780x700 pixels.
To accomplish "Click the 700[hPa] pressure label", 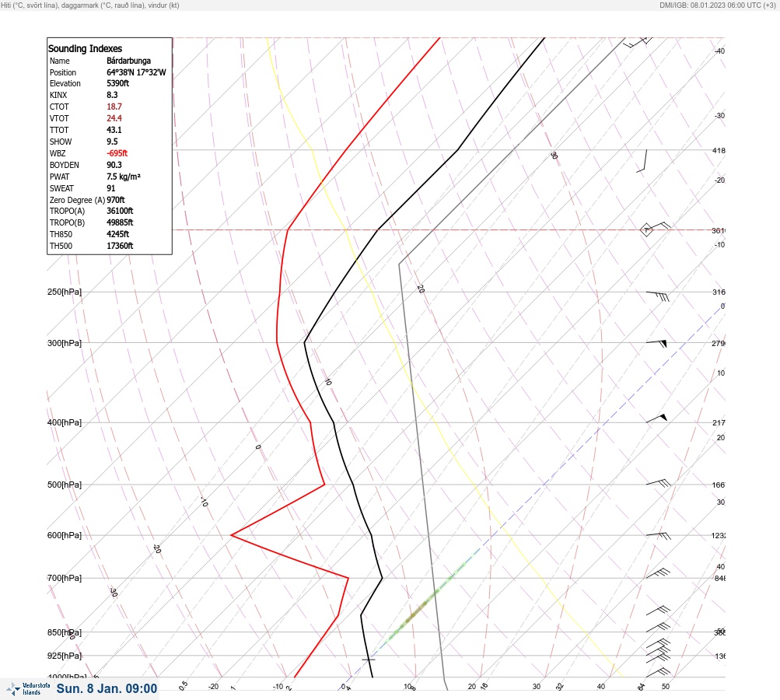I will click(x=65, y=578).
